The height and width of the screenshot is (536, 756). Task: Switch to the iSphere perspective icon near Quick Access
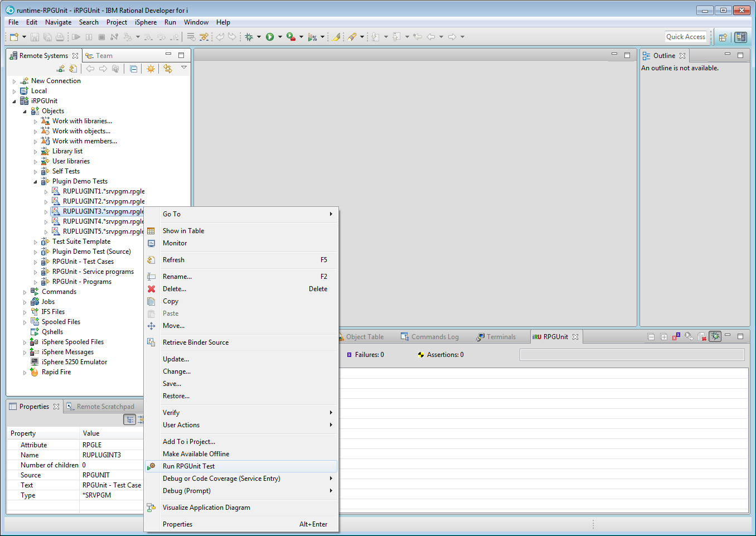click(740, 37)
